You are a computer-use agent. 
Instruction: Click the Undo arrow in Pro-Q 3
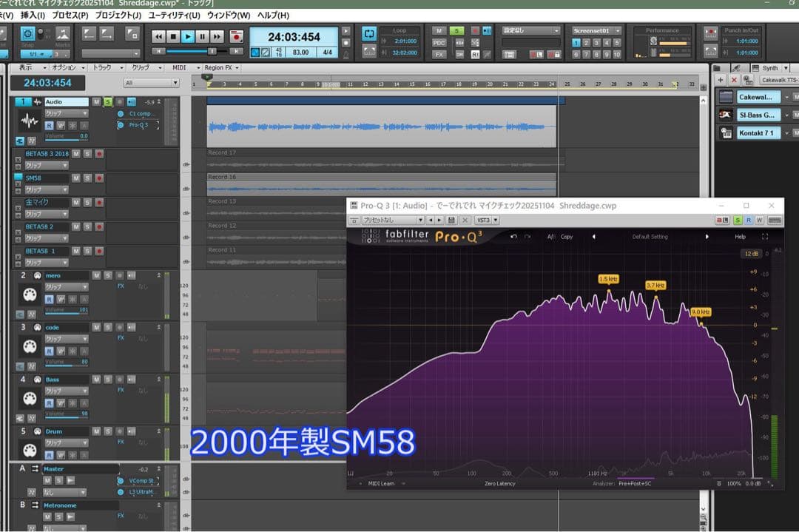[x=514, y=236]
